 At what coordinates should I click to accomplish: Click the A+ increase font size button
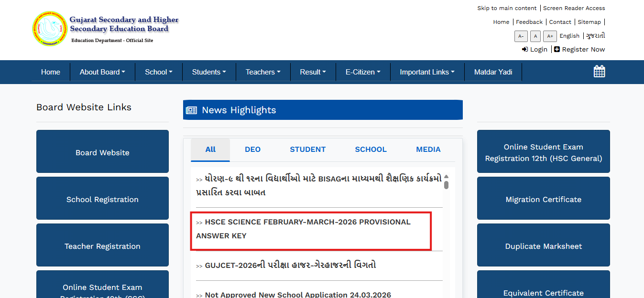(x=550, y=36)
